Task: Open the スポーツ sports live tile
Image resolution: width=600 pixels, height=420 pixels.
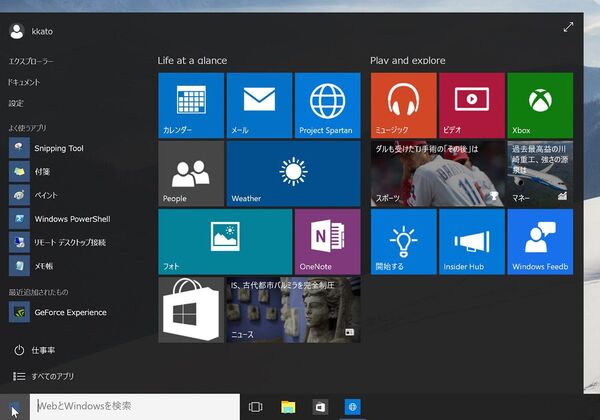Action: click(438, 174)
